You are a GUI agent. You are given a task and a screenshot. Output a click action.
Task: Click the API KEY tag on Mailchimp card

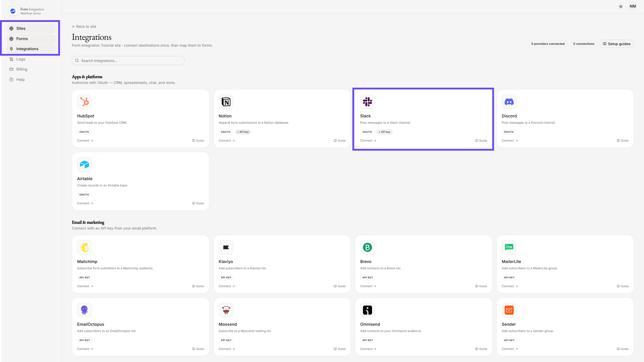tap(85, 278)
